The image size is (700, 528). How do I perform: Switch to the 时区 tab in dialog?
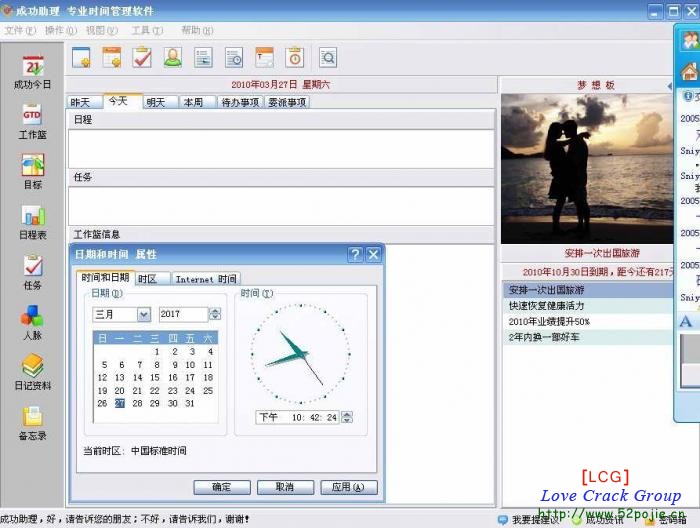pos(152,279)
